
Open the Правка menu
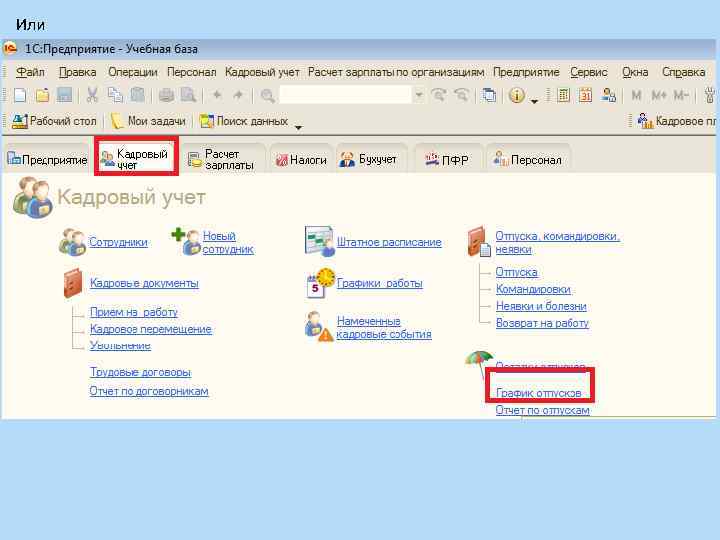pyautogui.click(x=78, y=72)
